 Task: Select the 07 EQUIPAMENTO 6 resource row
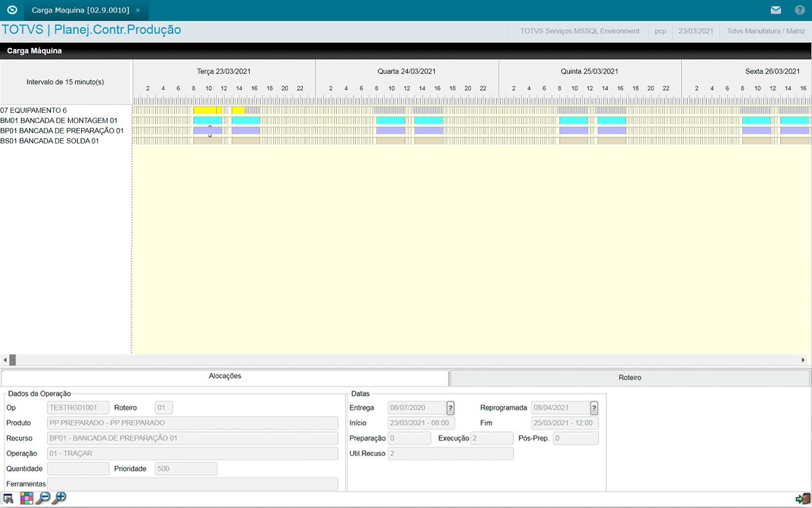pos(33,111)
